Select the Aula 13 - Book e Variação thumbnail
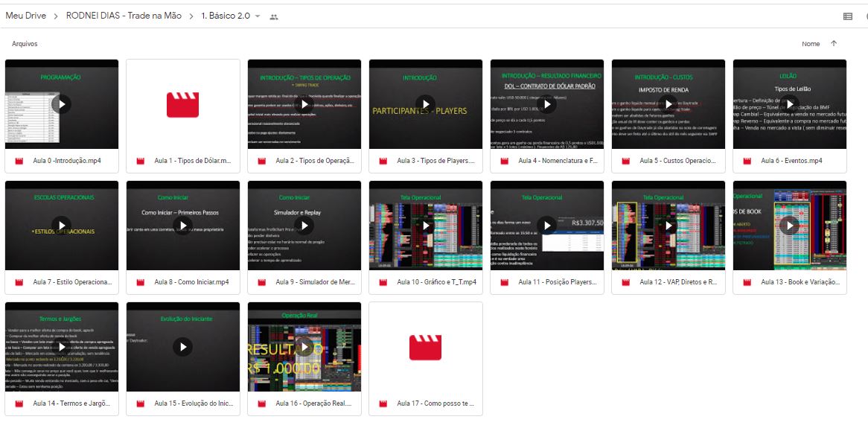Image resolution: width=868 pixels, height=434 pixels. tap(789, 226)
